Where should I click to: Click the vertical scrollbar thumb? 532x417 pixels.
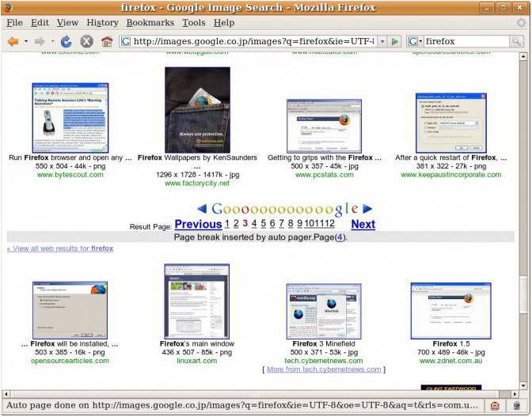coord(523,294)
